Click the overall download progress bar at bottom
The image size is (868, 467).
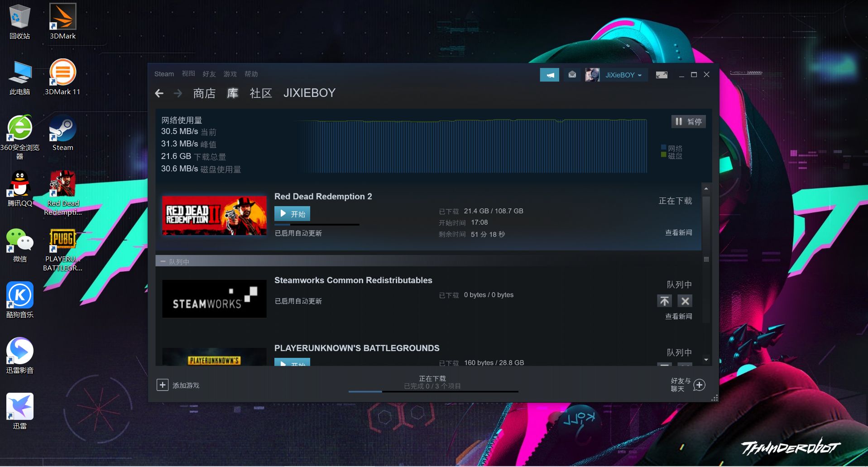coord(433,391)
